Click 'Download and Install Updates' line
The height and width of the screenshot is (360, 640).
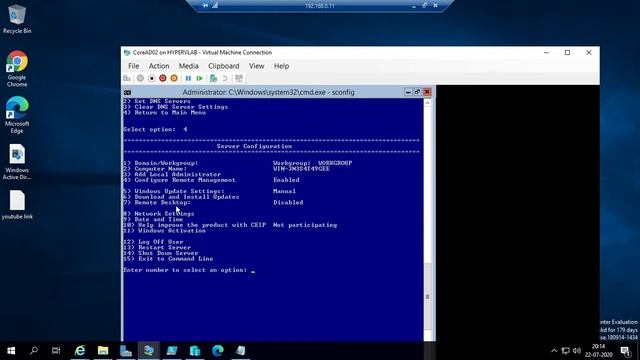[x=182, y=197]
